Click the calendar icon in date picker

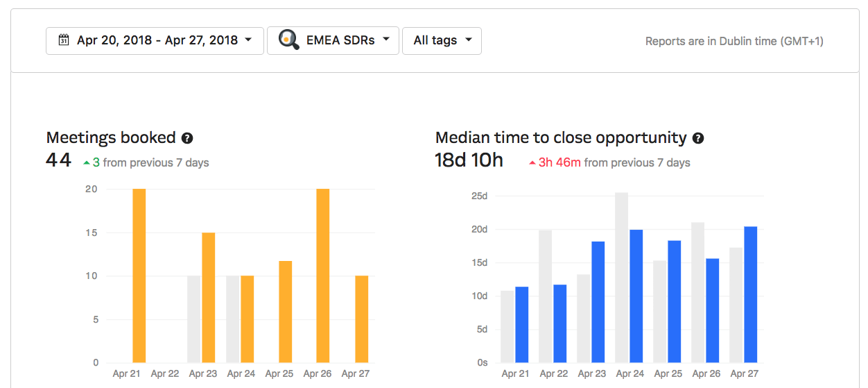tap(64, 40)
